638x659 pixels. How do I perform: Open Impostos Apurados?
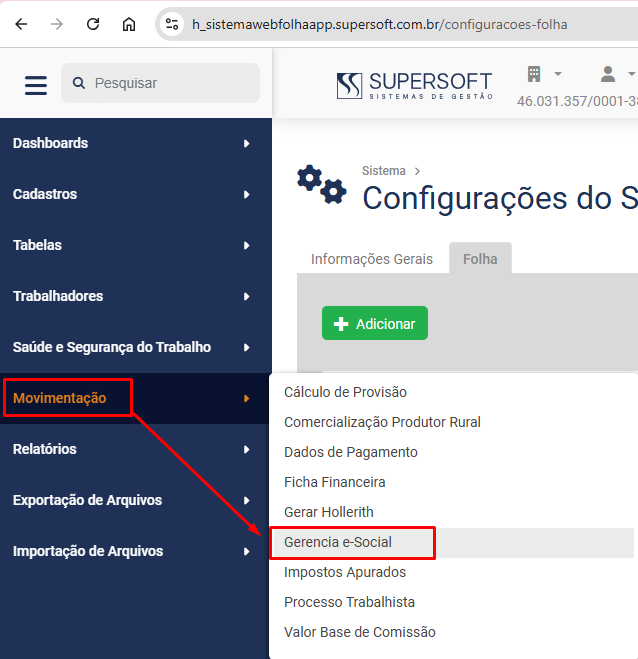(x=345, y=572)
